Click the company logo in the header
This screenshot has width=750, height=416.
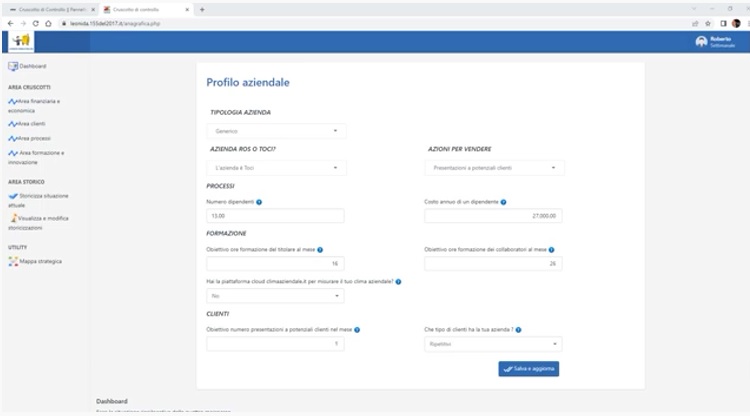click(x=20, y=42)
